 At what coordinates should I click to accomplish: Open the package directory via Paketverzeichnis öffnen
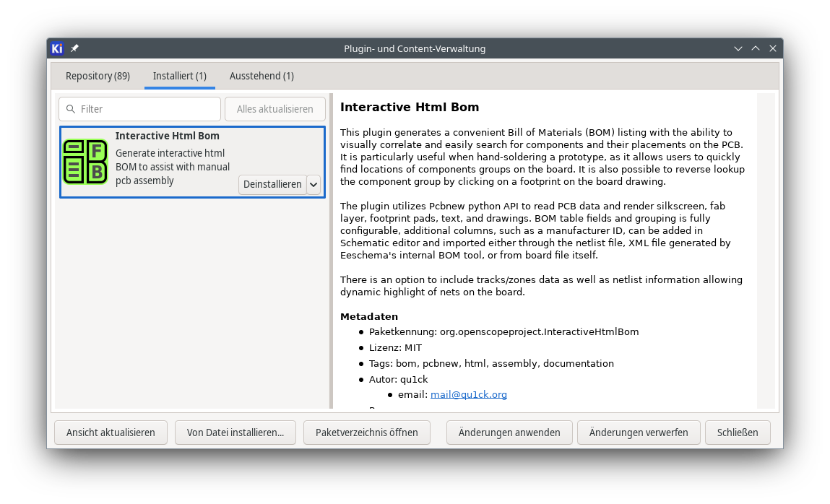(x=367, y=433)
